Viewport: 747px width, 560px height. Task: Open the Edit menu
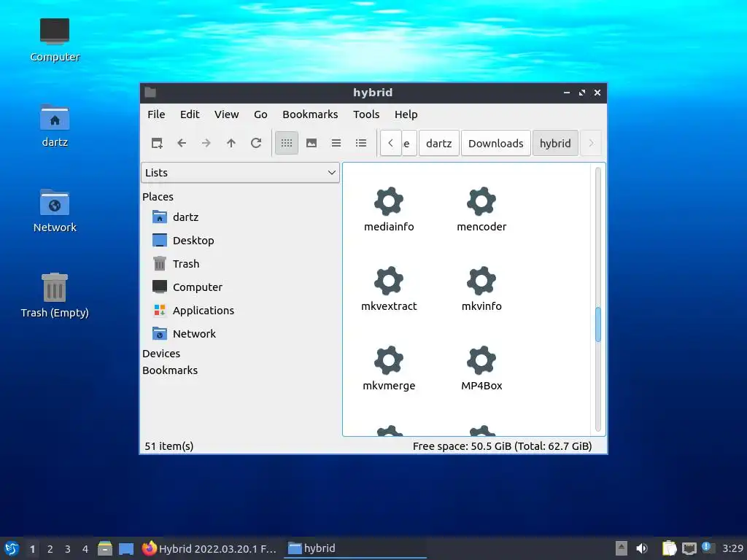[190, 114]
